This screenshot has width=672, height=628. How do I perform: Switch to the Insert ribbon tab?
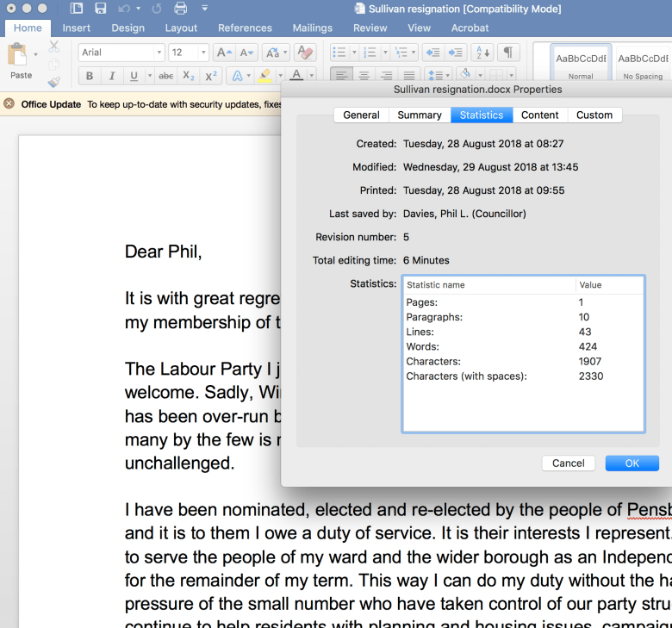click(77, 28)
